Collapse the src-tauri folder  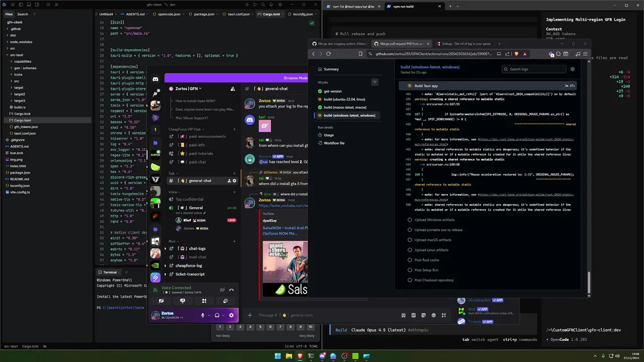click(16, 55)
